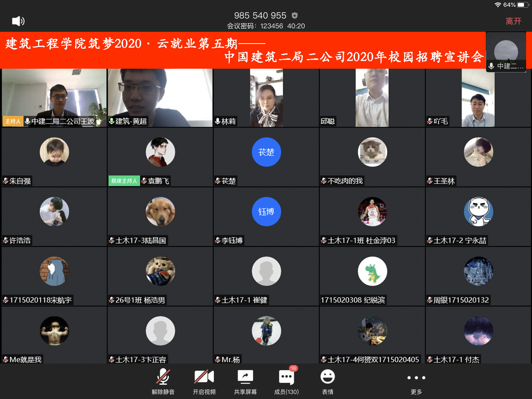
Task: Open the 表情 emoji reactions
Action: [327, 381]
